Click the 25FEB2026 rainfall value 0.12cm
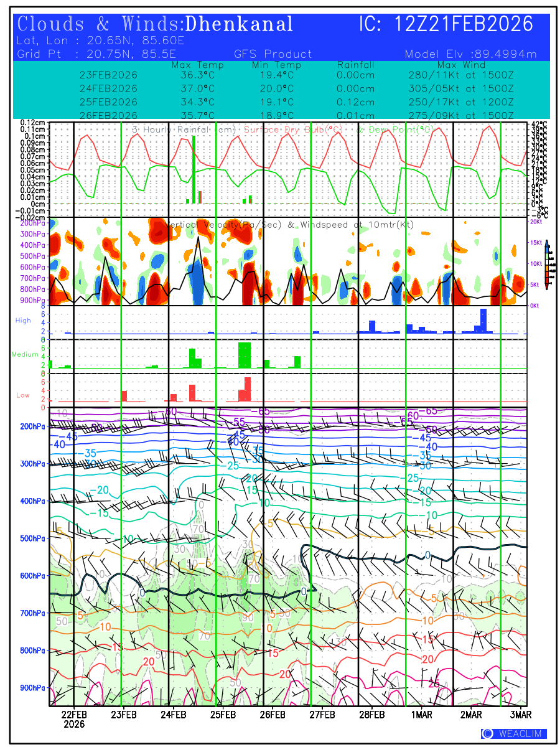Screen dimensions: 560x747 pyautogui.click(x=355, y=102)
